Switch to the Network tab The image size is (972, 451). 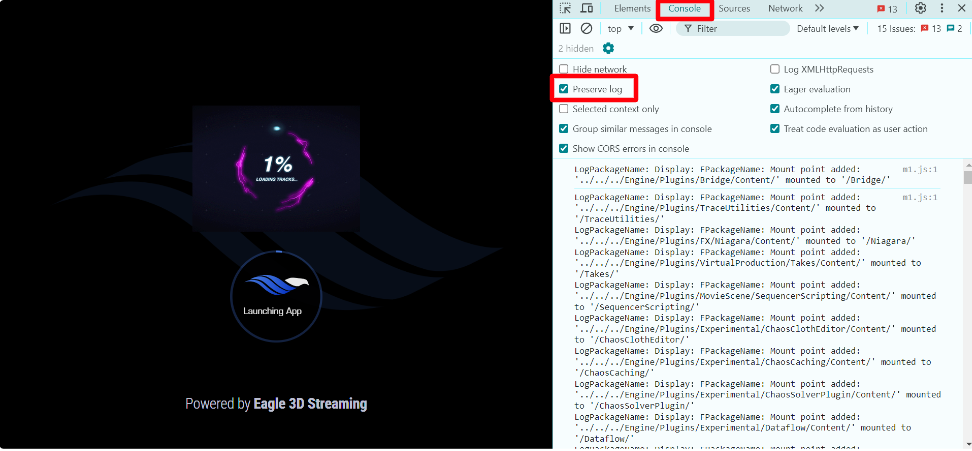(x=785, y=9)
